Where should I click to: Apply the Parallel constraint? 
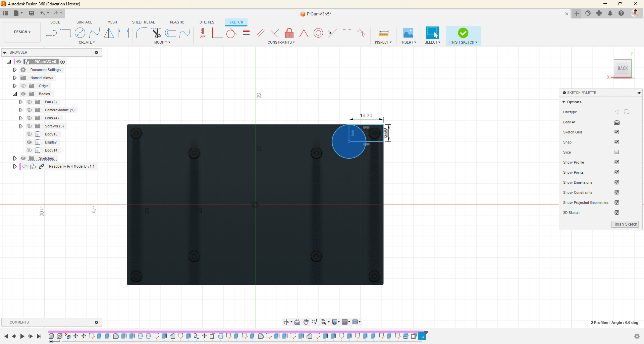pos(260,33)
